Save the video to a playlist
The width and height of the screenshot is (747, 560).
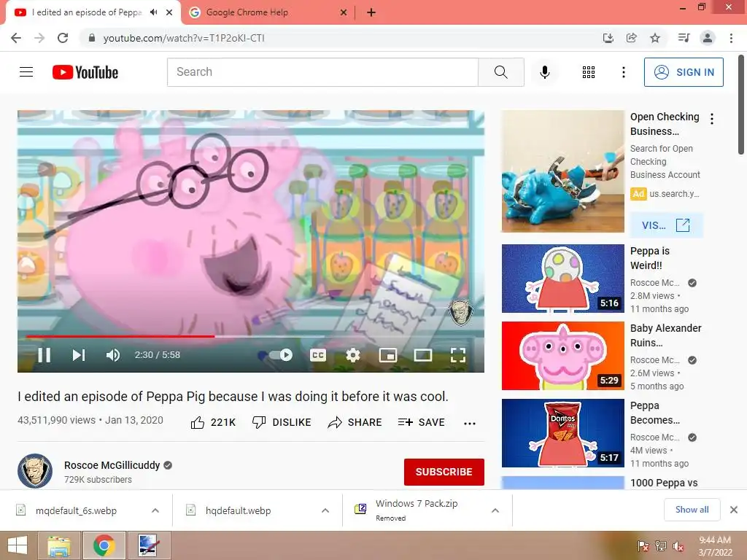(x=422, y=422)
